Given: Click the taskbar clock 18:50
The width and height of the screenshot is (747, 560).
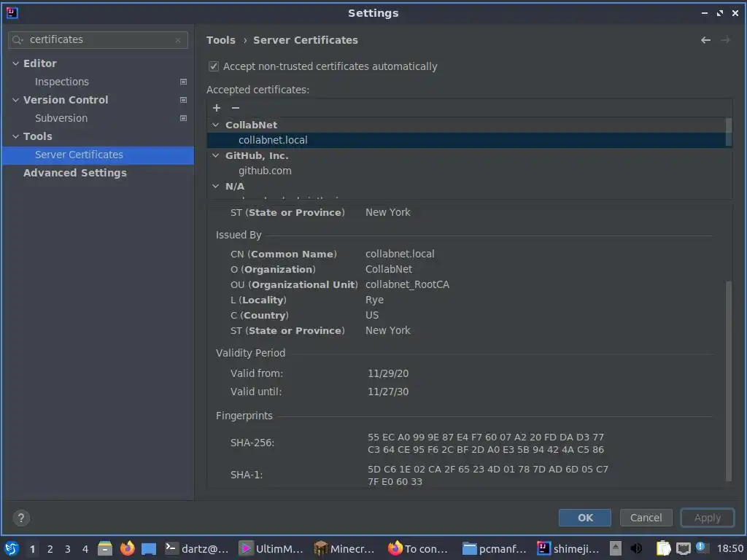Looking at the screenshot, I should tap(729, 549).
